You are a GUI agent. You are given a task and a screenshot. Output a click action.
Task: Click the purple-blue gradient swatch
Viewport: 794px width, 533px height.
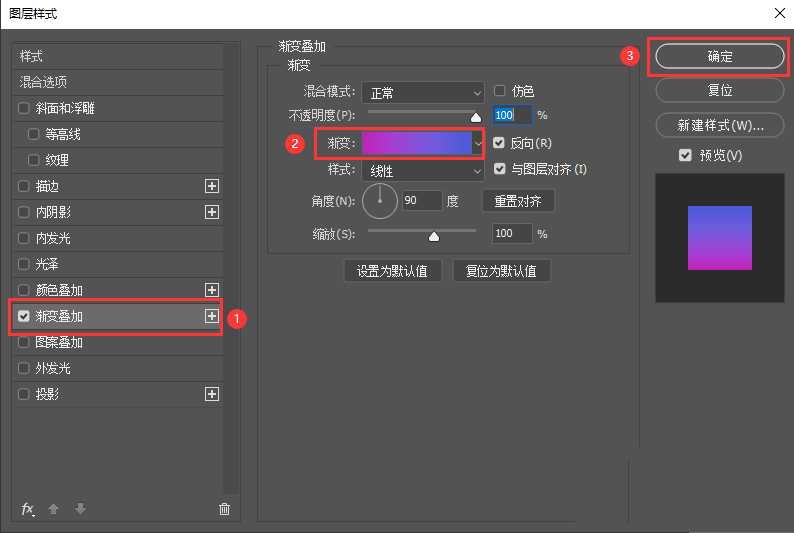point(417,143)
